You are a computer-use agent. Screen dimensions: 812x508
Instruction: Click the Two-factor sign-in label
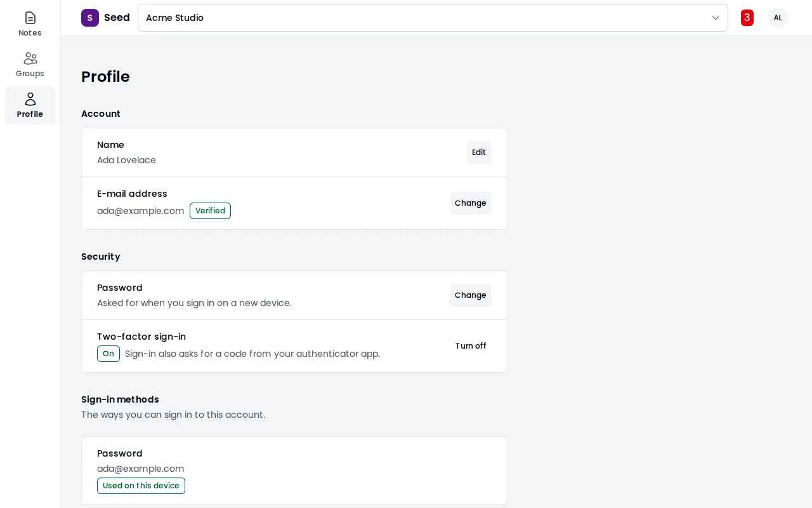click(x=141, y=337)
